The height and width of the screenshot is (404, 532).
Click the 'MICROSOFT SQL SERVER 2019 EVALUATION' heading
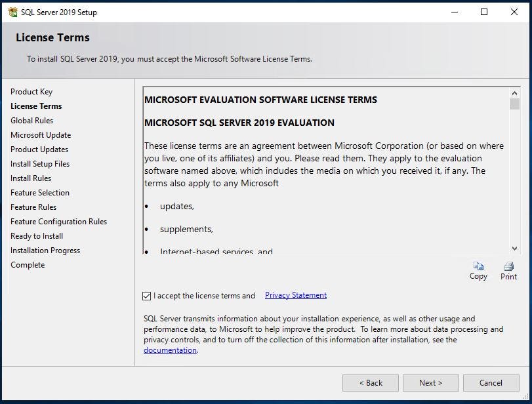239,123
